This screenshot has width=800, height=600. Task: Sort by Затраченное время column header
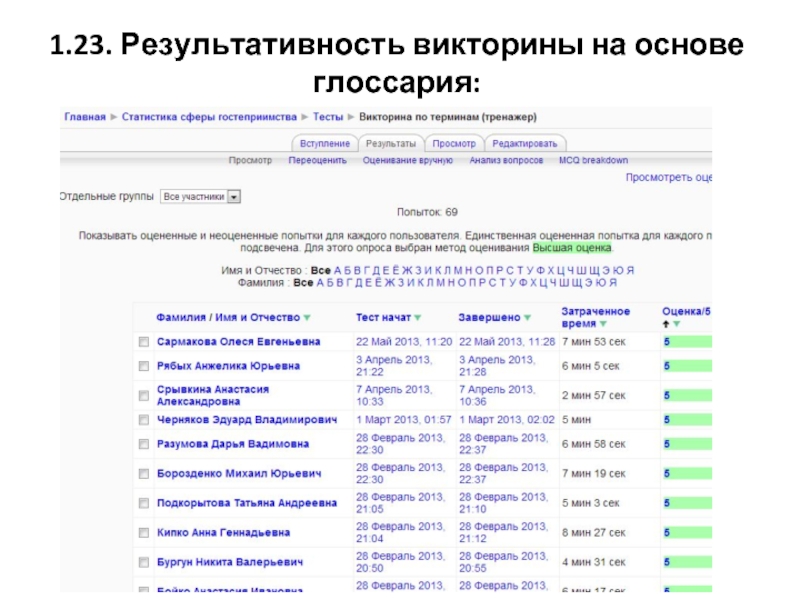point(595,317)
